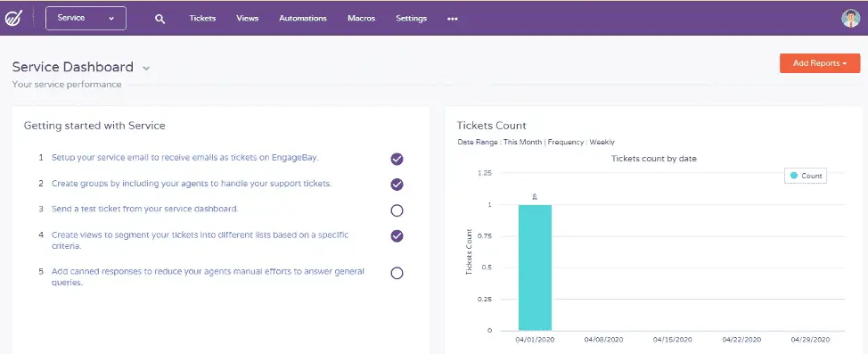Follow the Send a test ticket link
This screenshot has height=354, width=868.
(x=145, y=209)
